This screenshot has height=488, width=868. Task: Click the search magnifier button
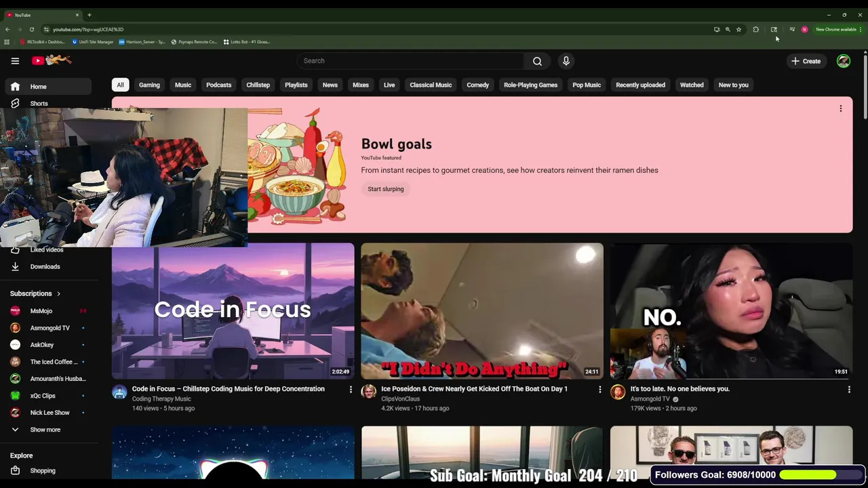537,61
